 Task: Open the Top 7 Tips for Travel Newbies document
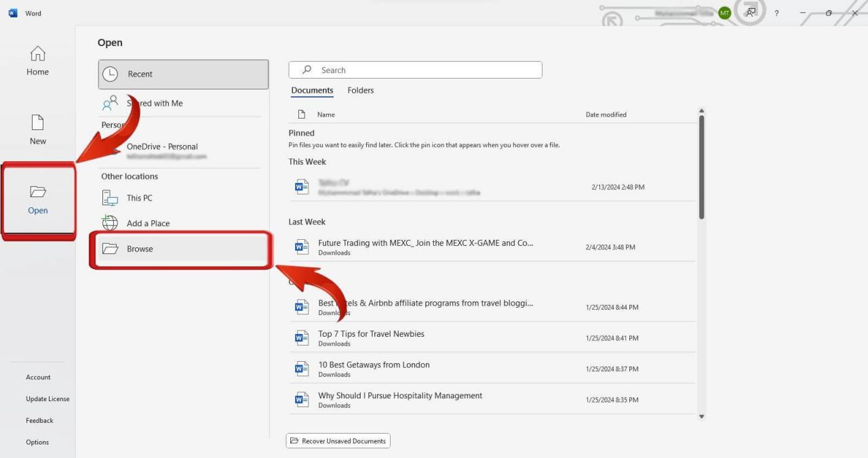(371, 333)
